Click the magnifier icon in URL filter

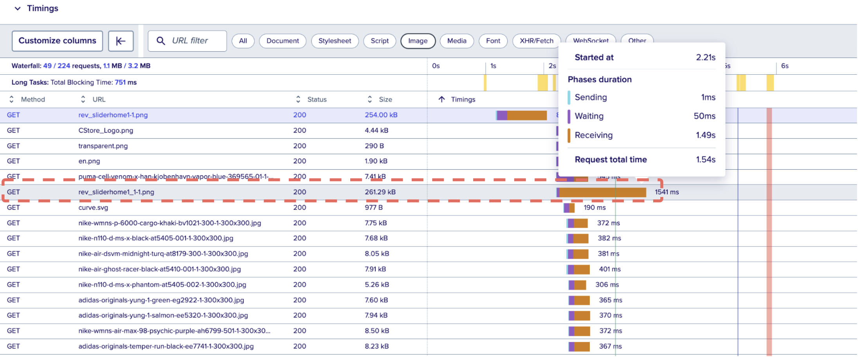[x=161, y=41]
